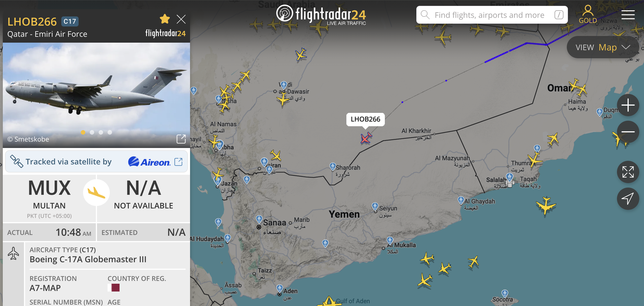644x306 pixels.
Task: Select the fourth photo carousel dot
Action: [110, 132]
